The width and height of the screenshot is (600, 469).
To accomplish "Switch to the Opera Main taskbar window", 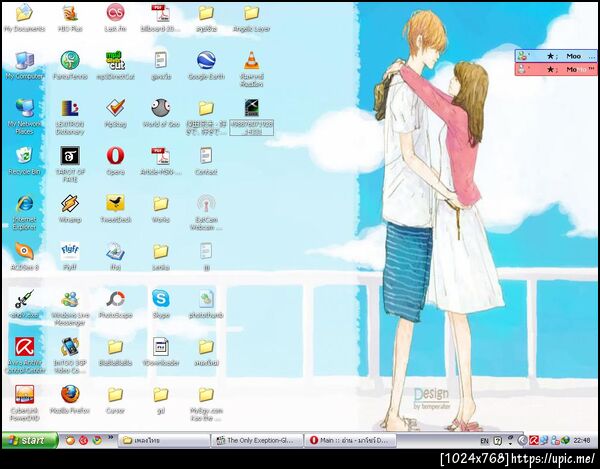I will point(350,440).
